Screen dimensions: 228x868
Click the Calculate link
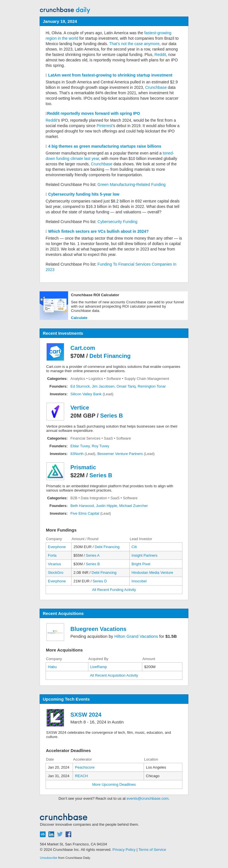[79, 318]
